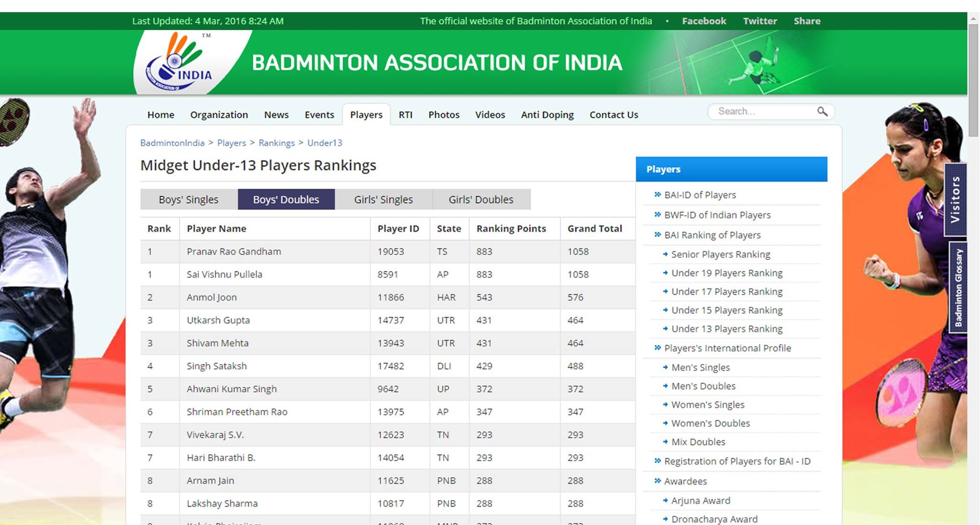
Task: Open the Home menu item
Action: click(161, 115)
